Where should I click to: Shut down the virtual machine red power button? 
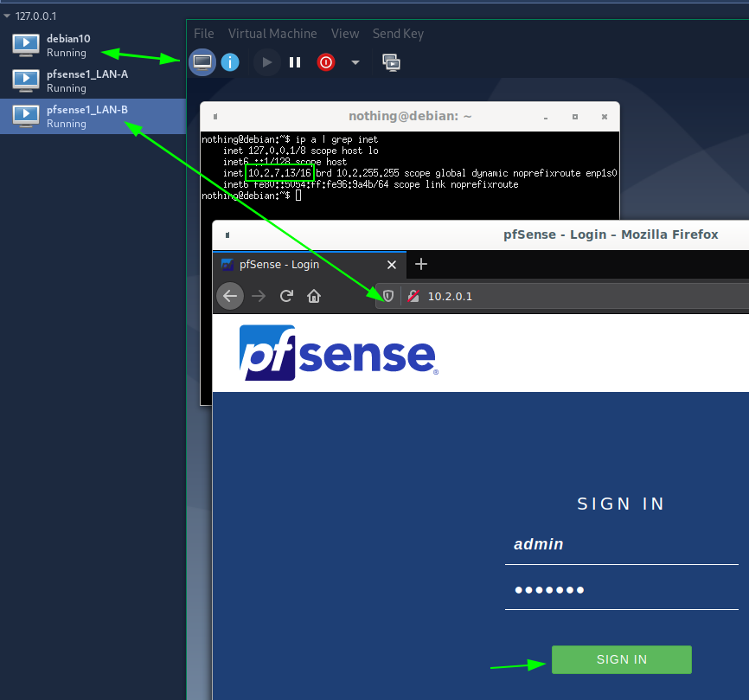pos(326,62)
